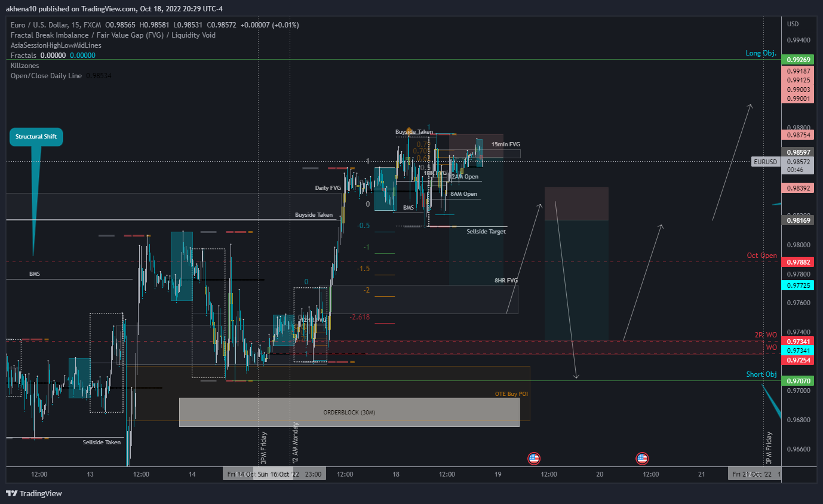Image resolution: width=823 pixels, height=504 pixels.
Task: Click the 23:00 time axis label
Action: pos(314,474)
